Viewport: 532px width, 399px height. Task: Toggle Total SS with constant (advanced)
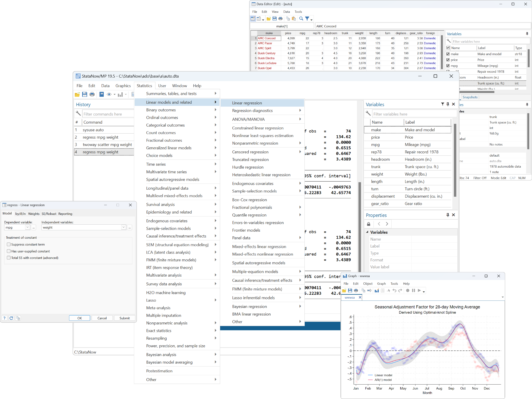click(x=9, y=257)
